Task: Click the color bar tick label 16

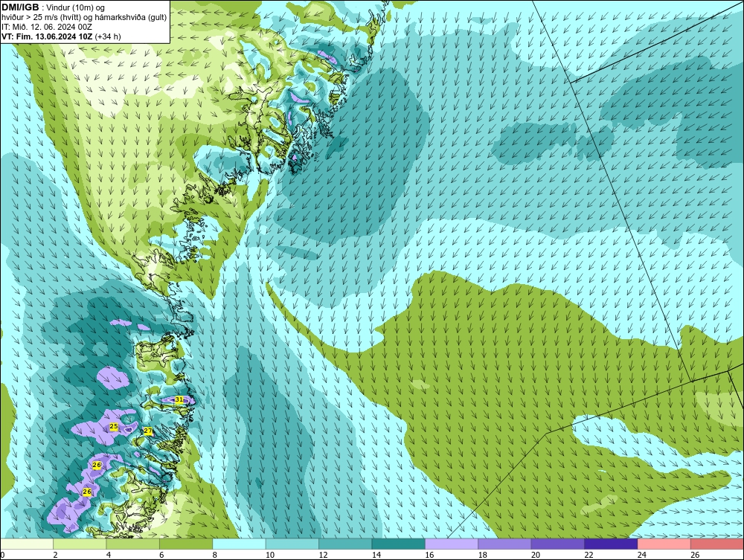Action: [x=429, y=555]
